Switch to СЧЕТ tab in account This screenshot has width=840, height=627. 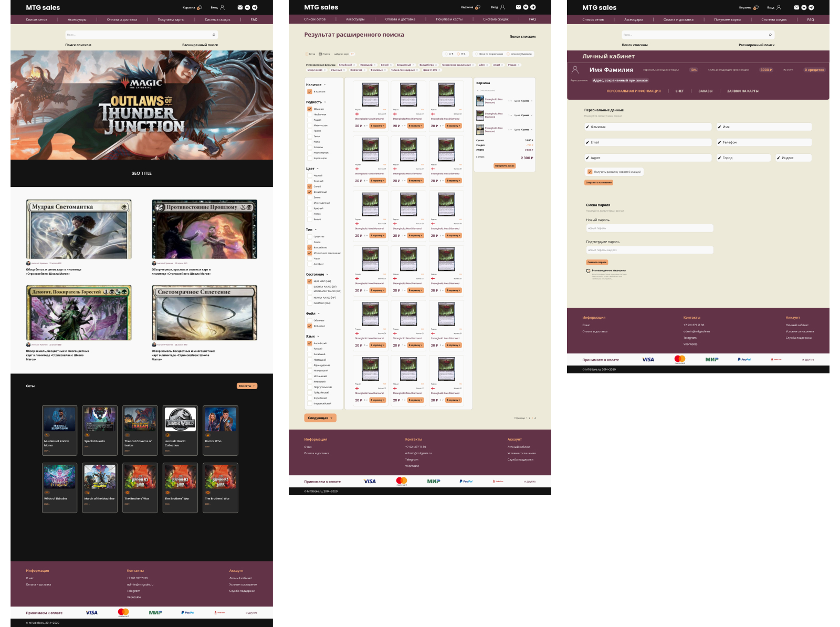pos(680,91)
